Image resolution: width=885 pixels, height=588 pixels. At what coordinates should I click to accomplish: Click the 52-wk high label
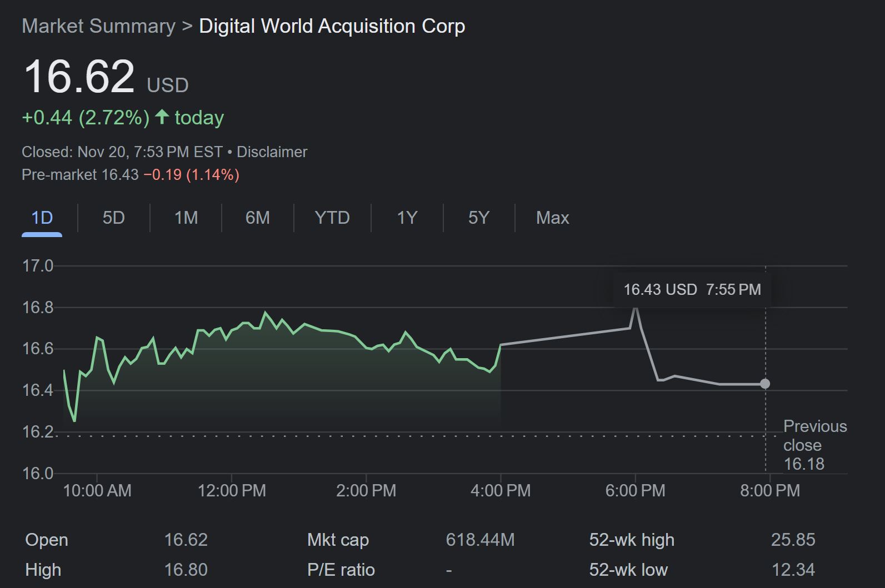(632, 540)
